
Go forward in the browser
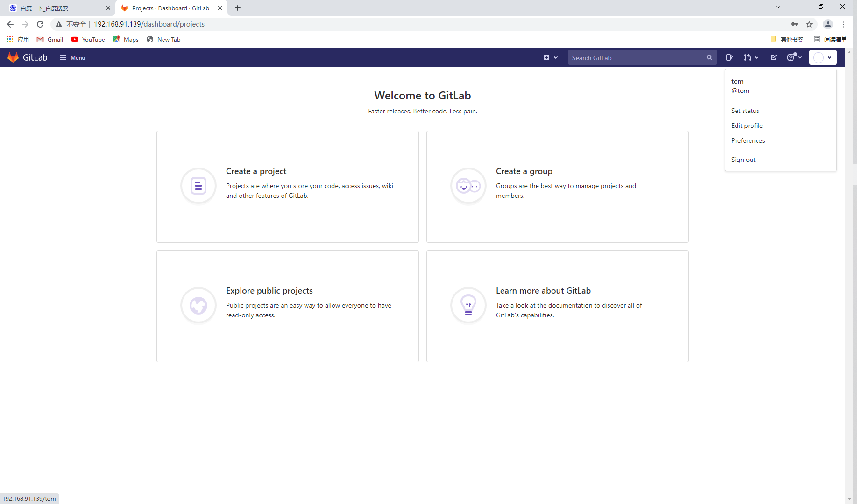pos(25,24)
